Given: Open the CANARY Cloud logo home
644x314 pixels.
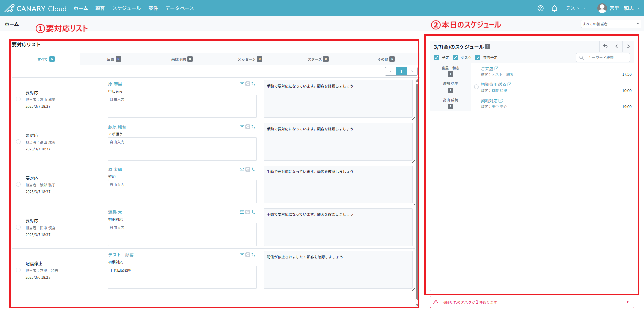Looking at the screenshot, I should tap(36, 8).
